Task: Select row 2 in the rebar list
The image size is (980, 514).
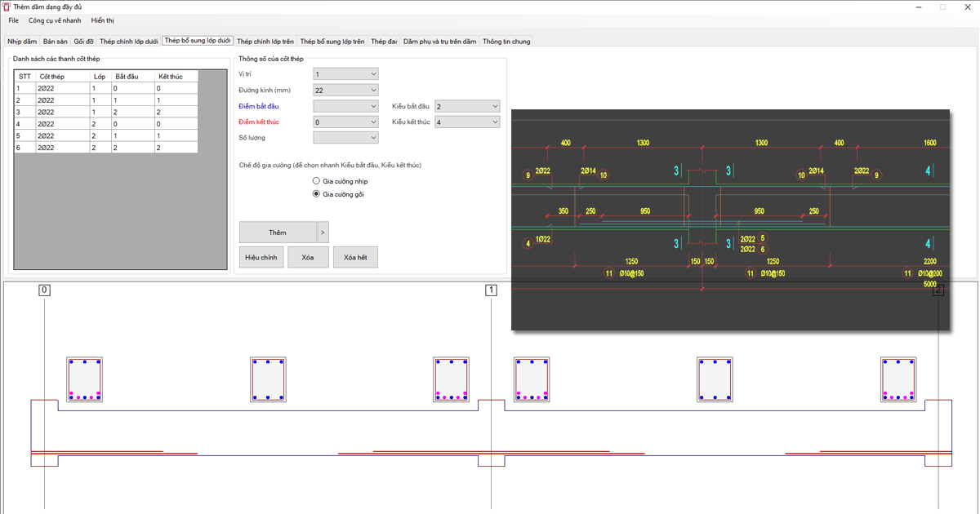Action: pos(106,100)
